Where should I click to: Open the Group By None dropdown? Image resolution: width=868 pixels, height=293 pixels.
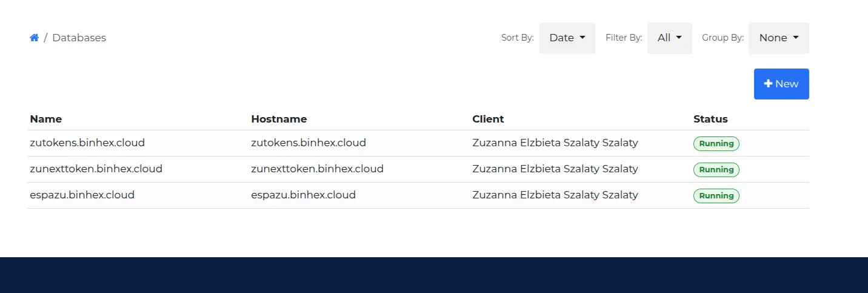click(778, 38)
